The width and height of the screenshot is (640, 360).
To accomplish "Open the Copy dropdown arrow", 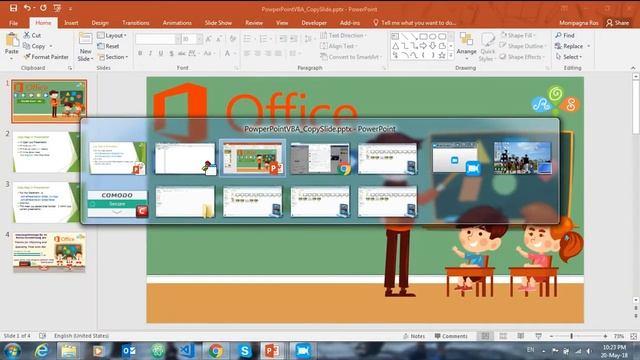I will [x=51, y=46].
